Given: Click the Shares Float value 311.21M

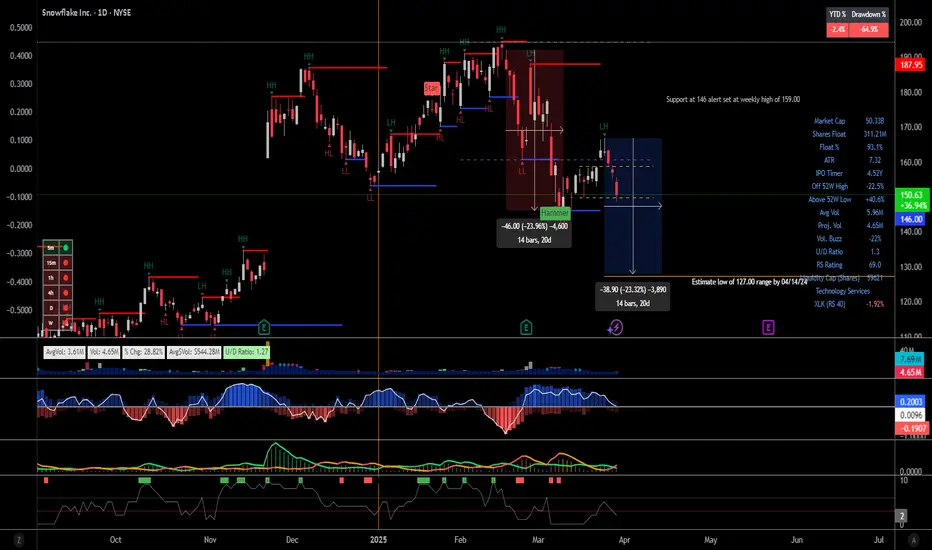Looking at the screenshot, I should 874,134.
